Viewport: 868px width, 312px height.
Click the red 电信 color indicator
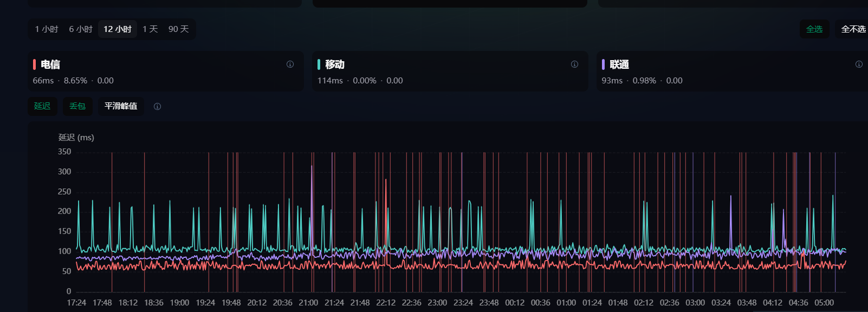point(34,64)
